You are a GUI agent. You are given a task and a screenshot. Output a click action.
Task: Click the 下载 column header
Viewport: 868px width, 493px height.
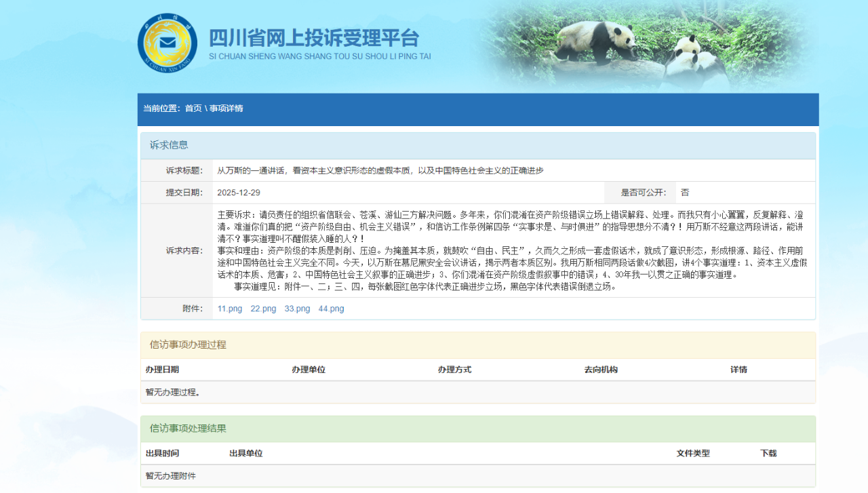click(x=768, y=453)
